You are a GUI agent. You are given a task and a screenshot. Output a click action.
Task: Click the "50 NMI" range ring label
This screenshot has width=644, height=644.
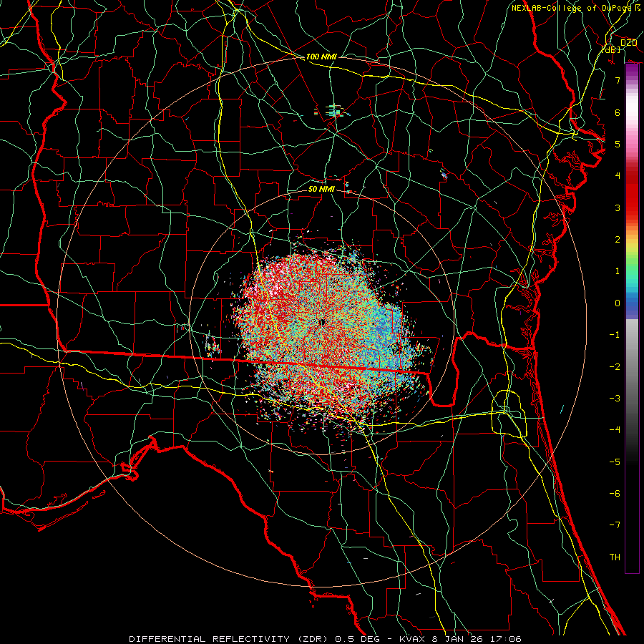[321, 189]
